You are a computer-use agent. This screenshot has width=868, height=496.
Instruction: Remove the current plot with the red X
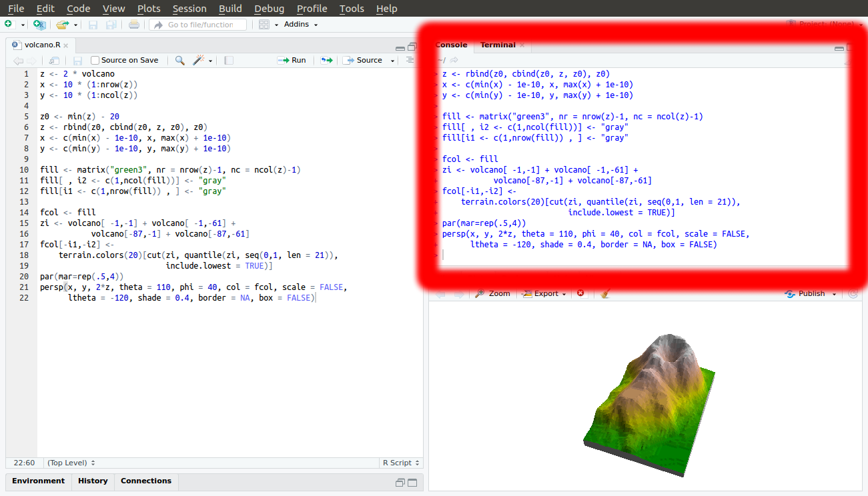pos(579,293)
